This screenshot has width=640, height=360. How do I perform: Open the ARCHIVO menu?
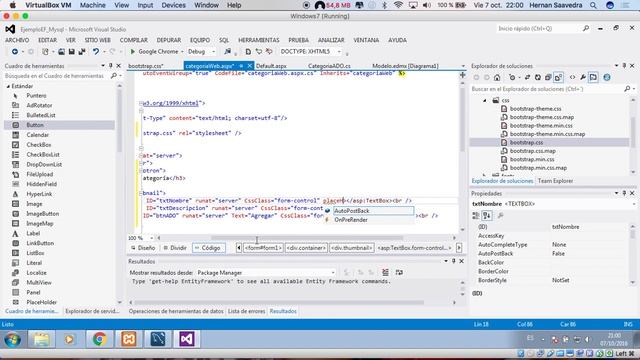17,40
